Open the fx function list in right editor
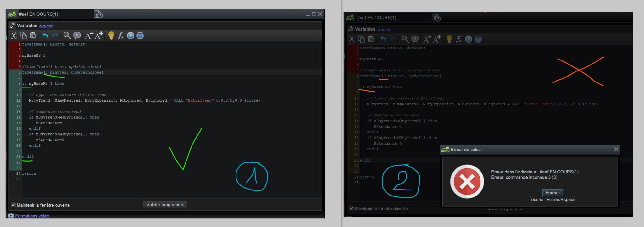This screenshot has width=644, height=227. point(459,39)
